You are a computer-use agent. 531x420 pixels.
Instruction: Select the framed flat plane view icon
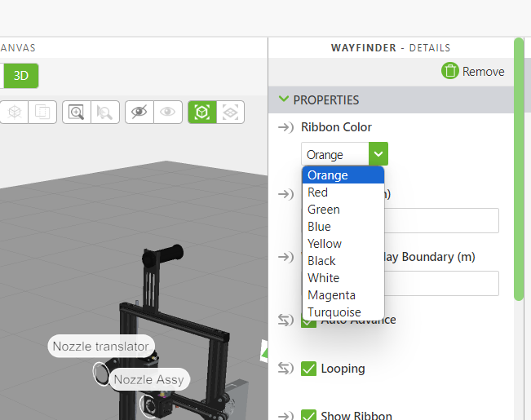230,112
